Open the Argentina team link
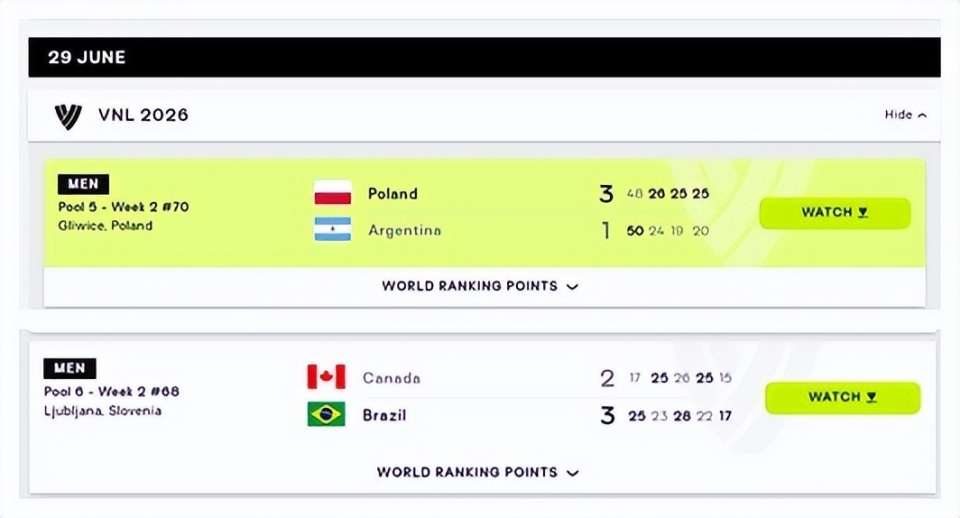The height and width of the screenshot is (518, 960). 405,230
